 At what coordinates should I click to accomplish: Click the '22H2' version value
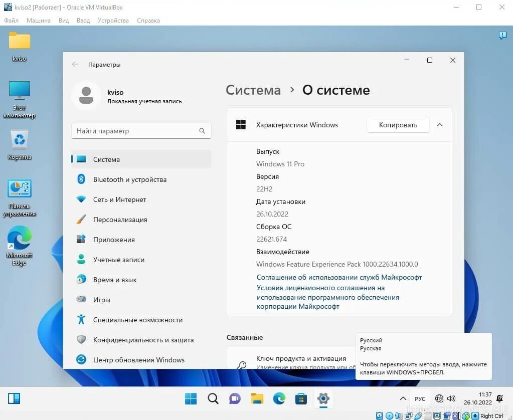click(264, 189)
